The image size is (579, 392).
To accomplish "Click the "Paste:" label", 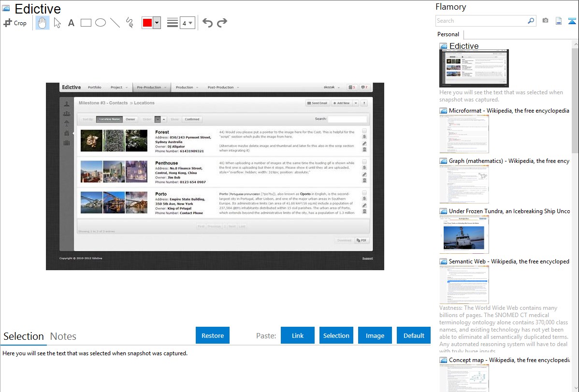I will click(266, 335).
